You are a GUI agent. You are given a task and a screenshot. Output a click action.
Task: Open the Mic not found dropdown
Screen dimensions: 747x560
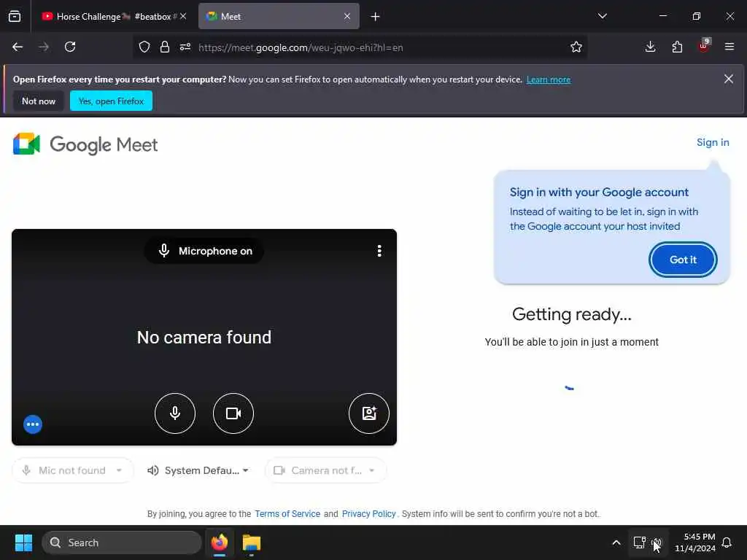72,470
